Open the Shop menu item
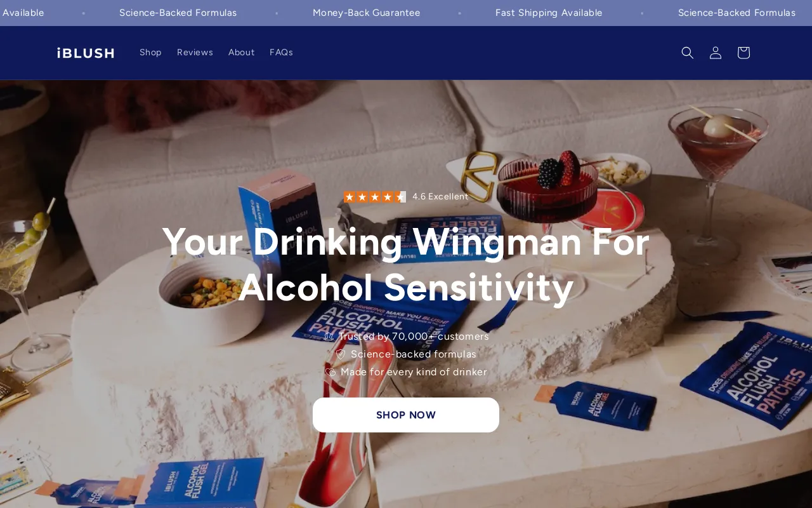The width and height of the screenshot is (812, 508). coord(150,53)
